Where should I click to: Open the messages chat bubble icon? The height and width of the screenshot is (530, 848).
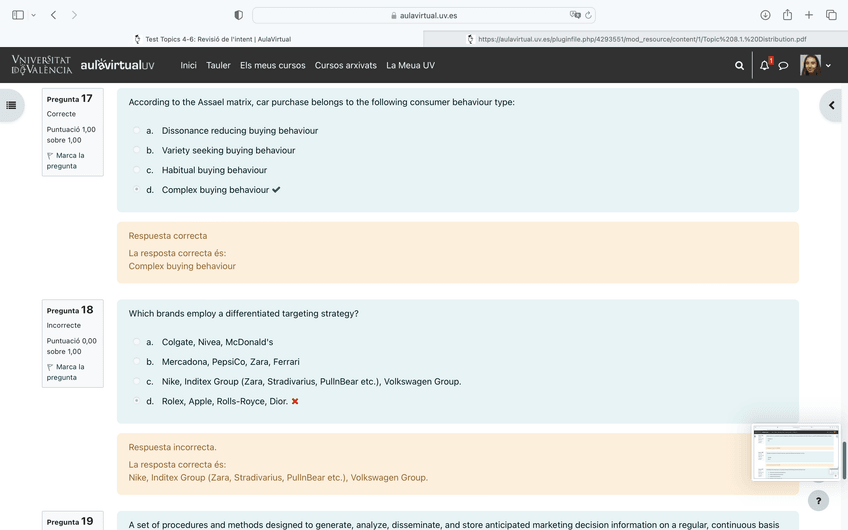tap(784, 66)
